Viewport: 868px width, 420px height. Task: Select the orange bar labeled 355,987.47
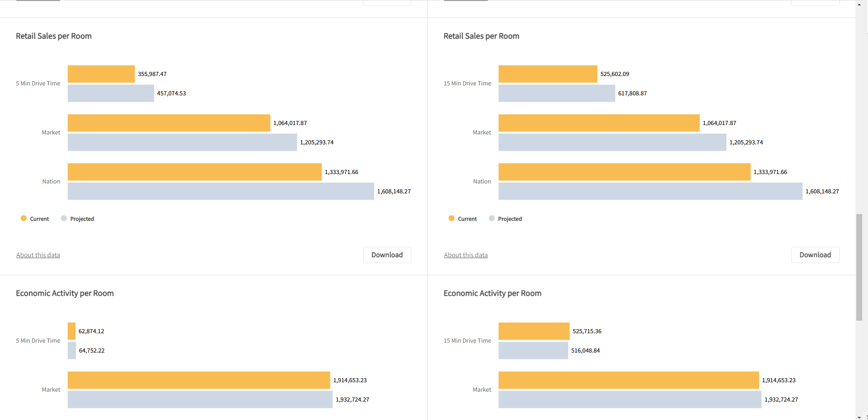point(101,74)
